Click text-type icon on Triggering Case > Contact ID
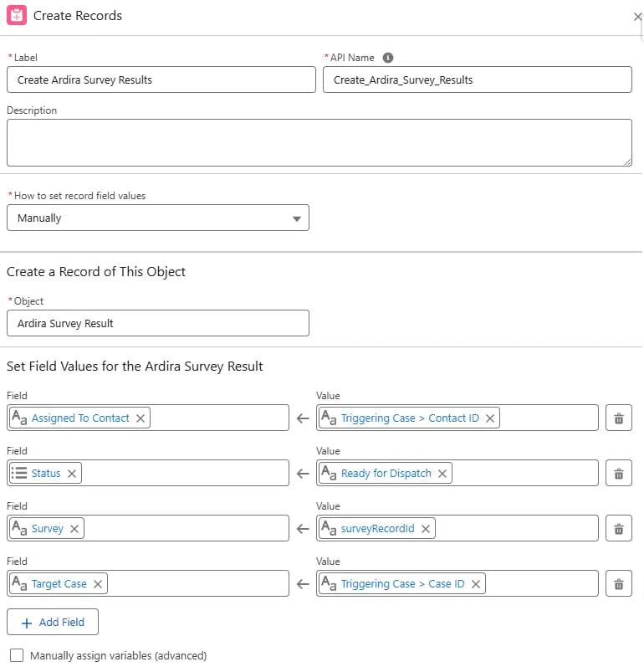This screenshot has width=644, height=672. click(x=329, y=418)
